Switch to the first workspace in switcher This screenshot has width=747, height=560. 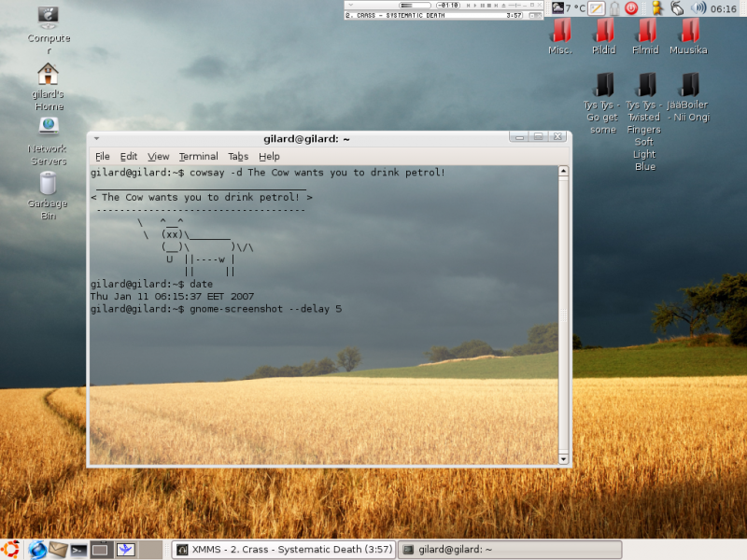point(101,550)
